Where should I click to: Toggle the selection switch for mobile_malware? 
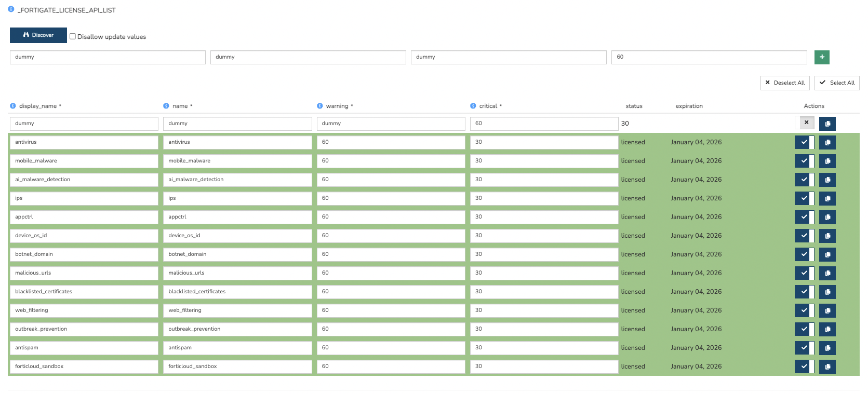tap(804, 161)
